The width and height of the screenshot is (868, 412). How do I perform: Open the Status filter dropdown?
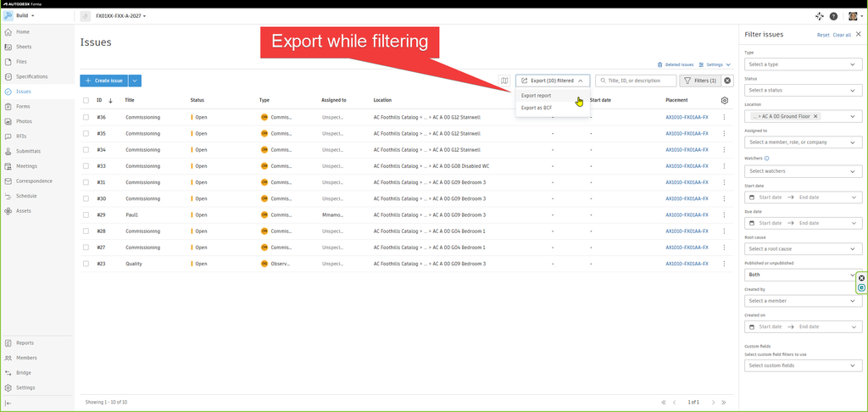click(x=804, y=90)
